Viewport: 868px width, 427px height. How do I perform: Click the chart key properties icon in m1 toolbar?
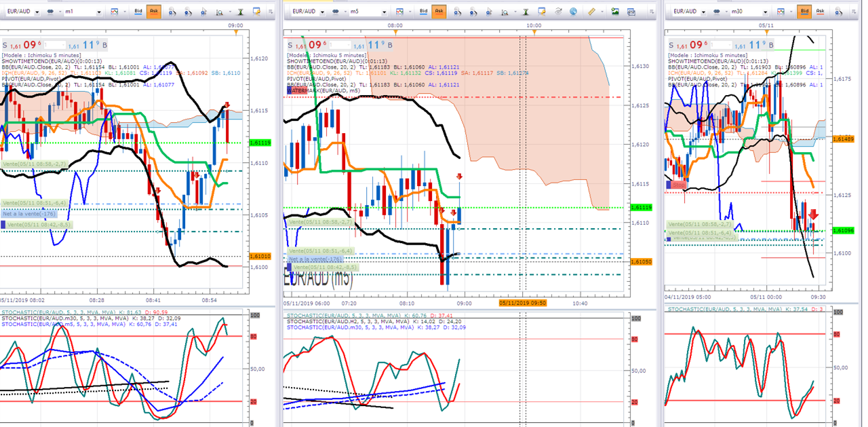[x=256, y=12]
